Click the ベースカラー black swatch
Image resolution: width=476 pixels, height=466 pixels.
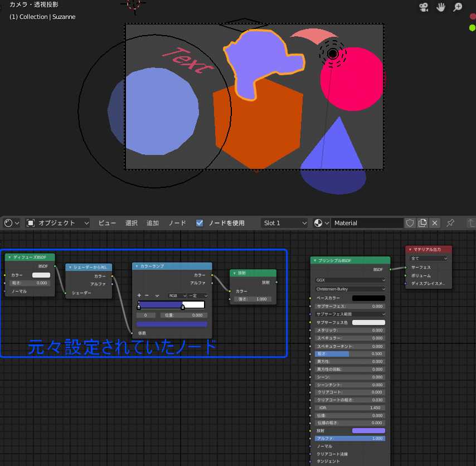(x=368, y=298)
